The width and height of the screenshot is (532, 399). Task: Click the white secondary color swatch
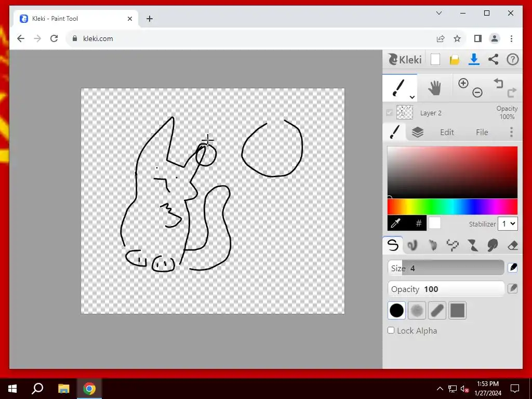[x=435, y=223]
